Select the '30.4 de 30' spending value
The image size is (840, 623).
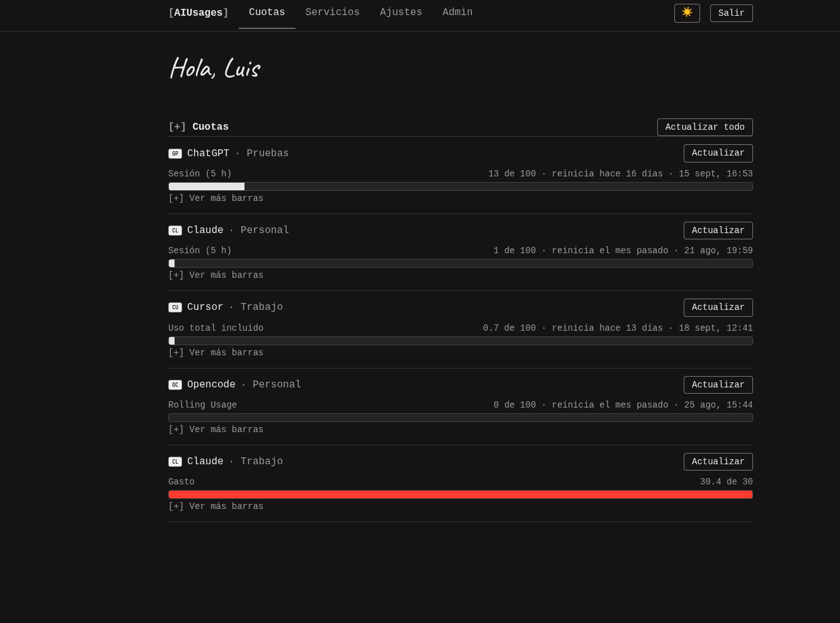pos(727,482)
